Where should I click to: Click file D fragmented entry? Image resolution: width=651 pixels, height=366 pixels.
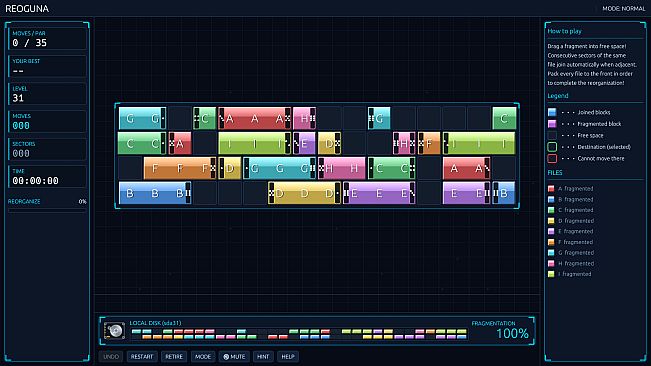pos(570,221)
